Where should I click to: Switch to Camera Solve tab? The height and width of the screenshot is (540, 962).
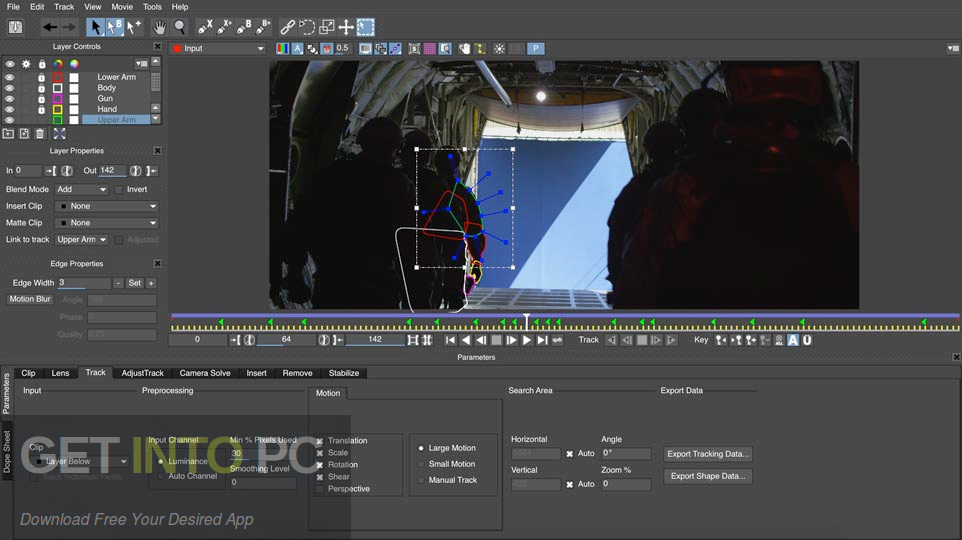205,373
